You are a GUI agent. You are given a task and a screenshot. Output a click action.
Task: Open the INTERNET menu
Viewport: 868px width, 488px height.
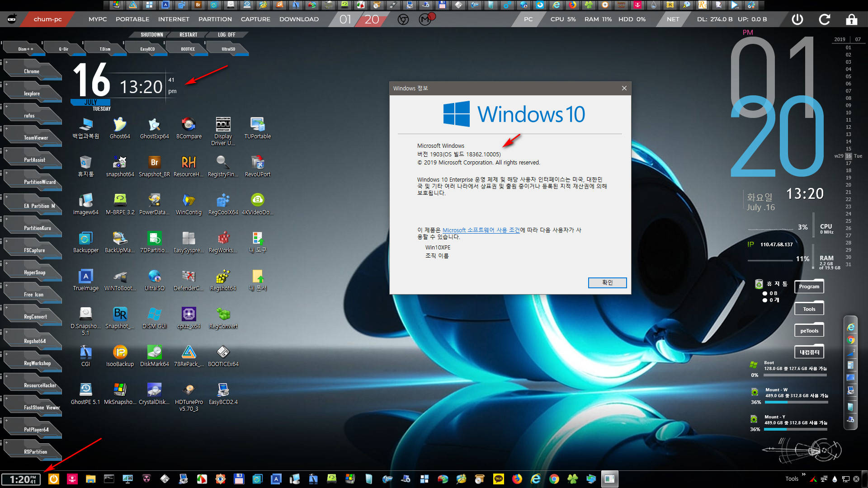174,19
